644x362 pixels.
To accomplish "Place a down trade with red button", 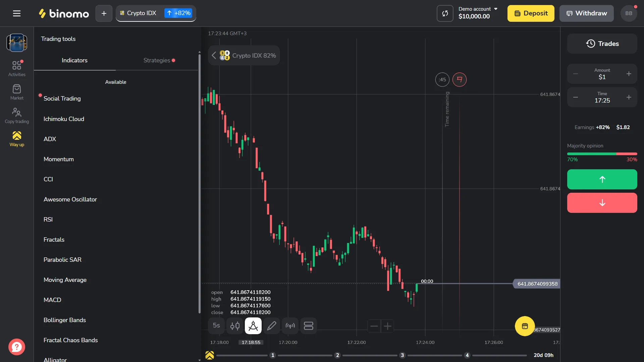I will point(602,203).
